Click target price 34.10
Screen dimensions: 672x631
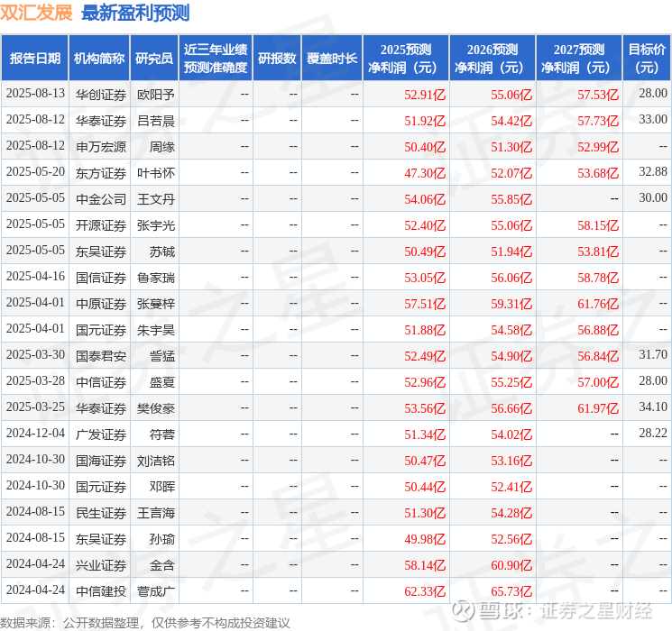(653, 407)
